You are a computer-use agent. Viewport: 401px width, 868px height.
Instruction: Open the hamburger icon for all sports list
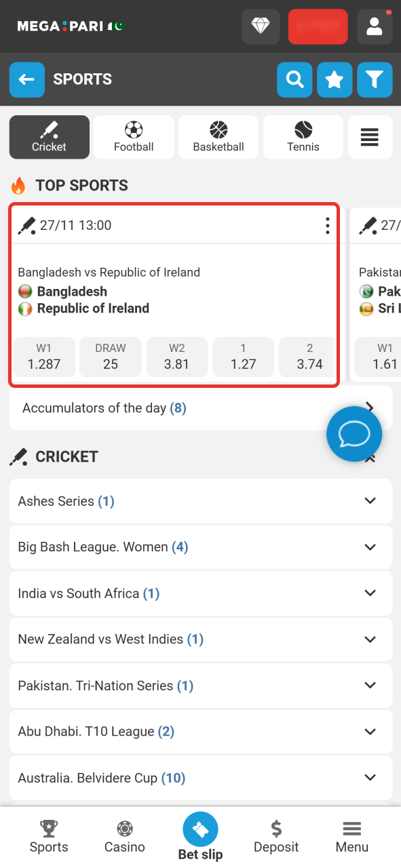pyautogui.click(x=370, y=137)
